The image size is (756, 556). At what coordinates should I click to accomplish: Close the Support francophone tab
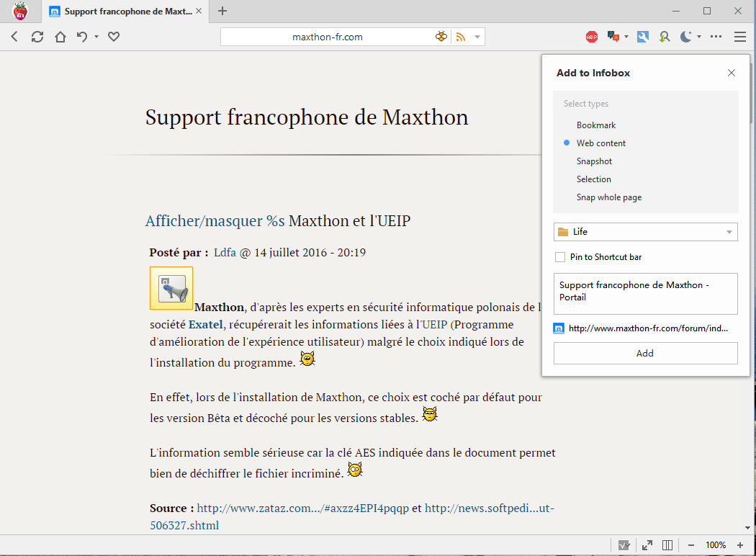click(199, 11)
